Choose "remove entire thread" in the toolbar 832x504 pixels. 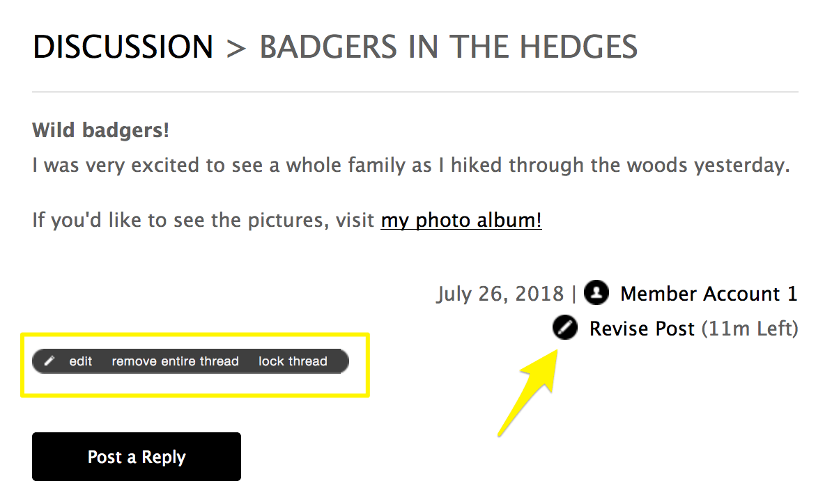tap(175, 361)
